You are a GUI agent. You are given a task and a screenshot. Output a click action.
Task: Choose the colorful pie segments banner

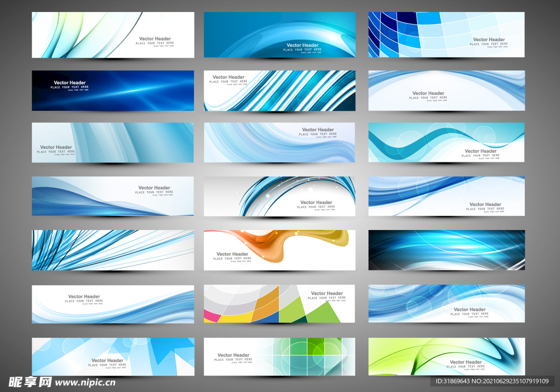click(279, 303)
